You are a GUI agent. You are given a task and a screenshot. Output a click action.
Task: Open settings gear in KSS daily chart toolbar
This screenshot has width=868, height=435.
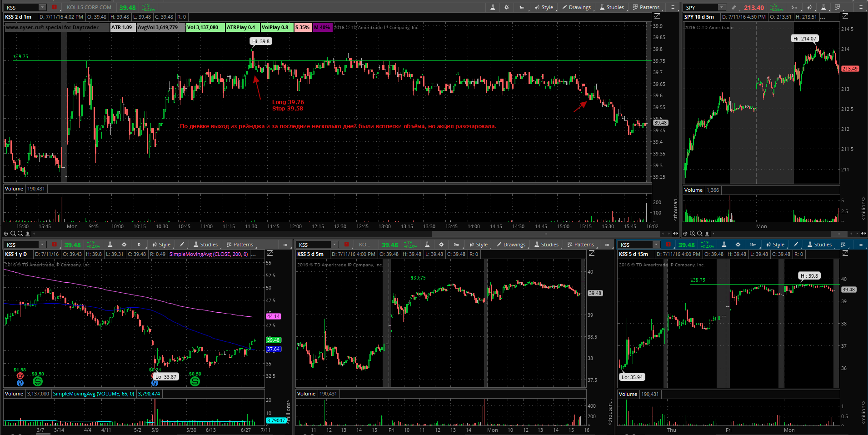(124, 245)
